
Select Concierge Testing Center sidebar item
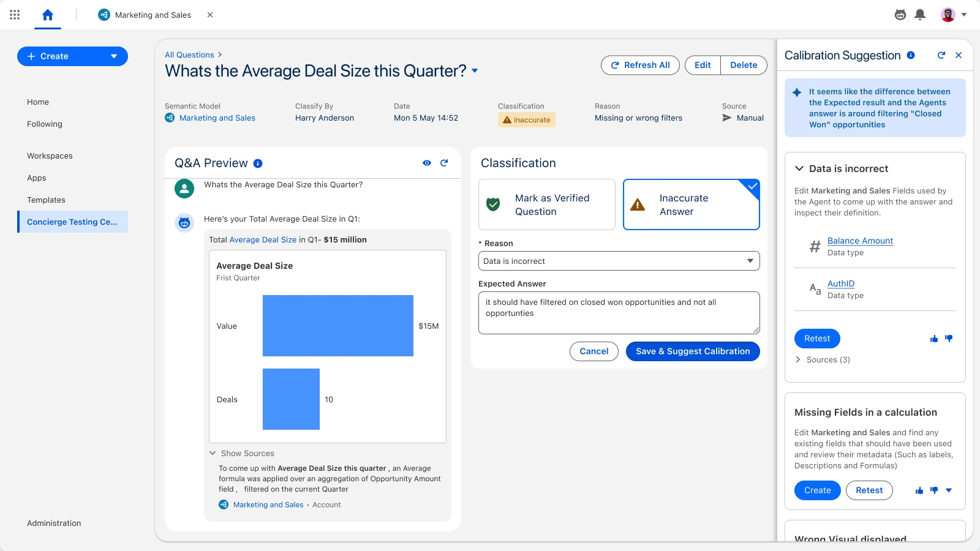pos(72,222)
